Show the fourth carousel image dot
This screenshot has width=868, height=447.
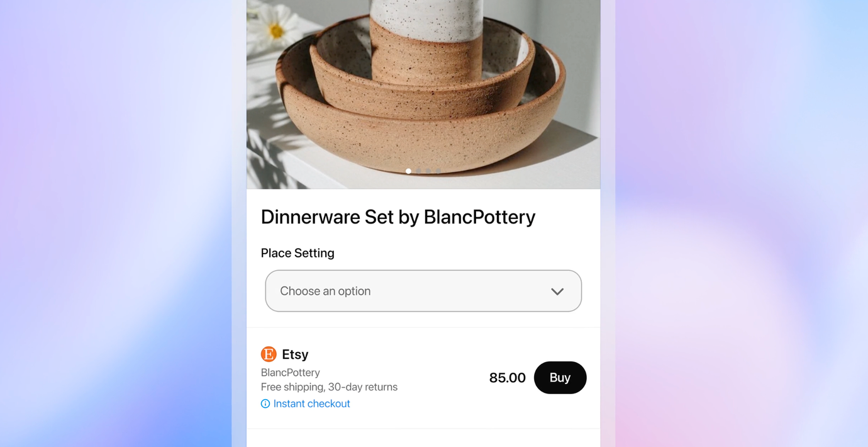438,171
